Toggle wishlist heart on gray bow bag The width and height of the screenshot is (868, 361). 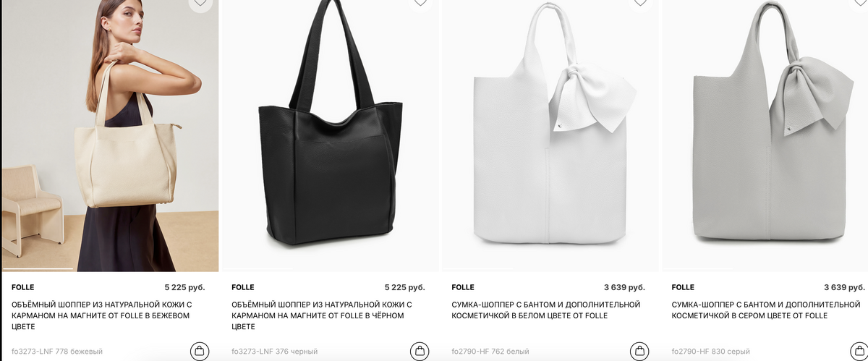pyautogui.click(x=860, y=3)
